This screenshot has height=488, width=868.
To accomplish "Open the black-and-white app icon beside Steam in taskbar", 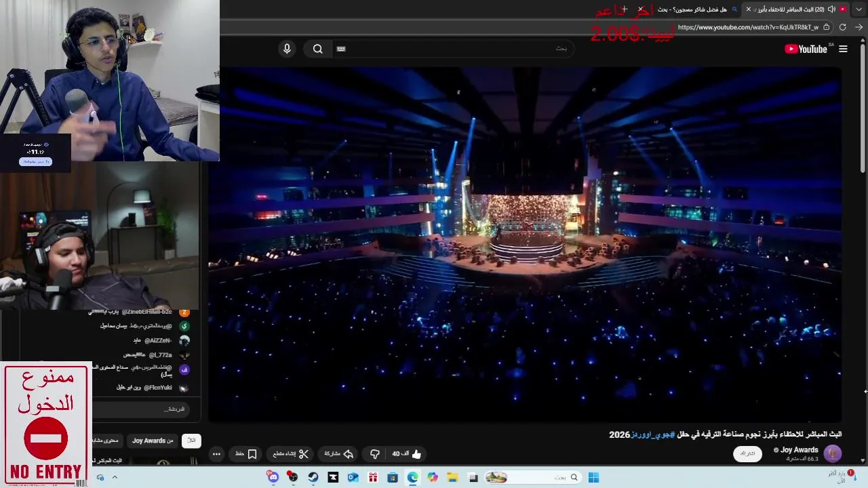I will tap(333, 477).
